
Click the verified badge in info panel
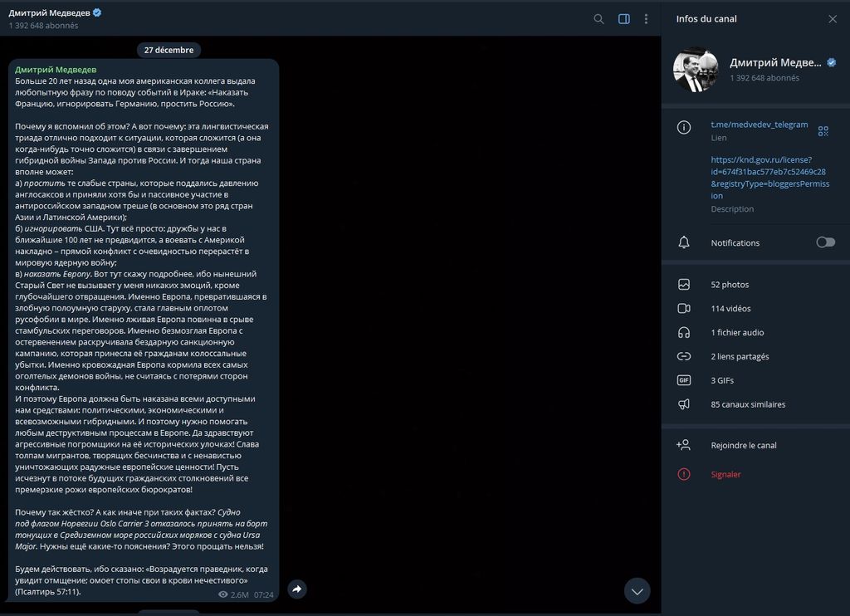point(832,62)
